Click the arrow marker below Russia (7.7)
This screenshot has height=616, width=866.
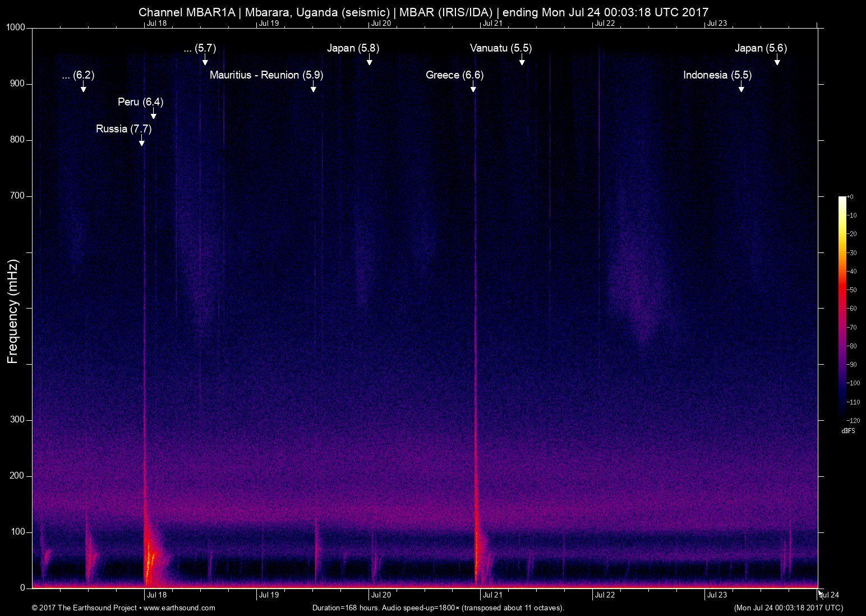coord(142,141)
